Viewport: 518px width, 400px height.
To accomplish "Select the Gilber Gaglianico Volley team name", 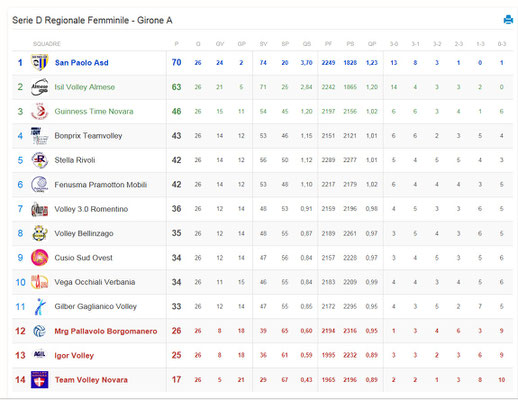I will tap(96, 306).
